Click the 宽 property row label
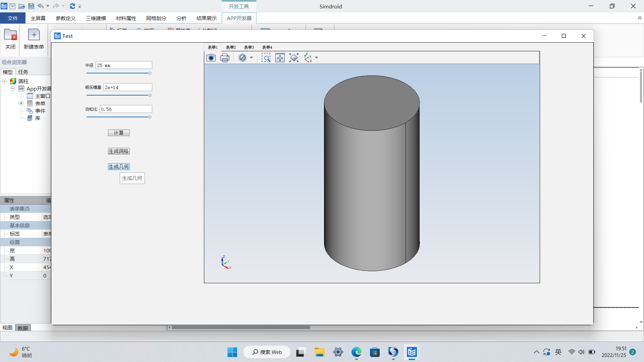Viewport: 644px width, 362px height. 12,250
